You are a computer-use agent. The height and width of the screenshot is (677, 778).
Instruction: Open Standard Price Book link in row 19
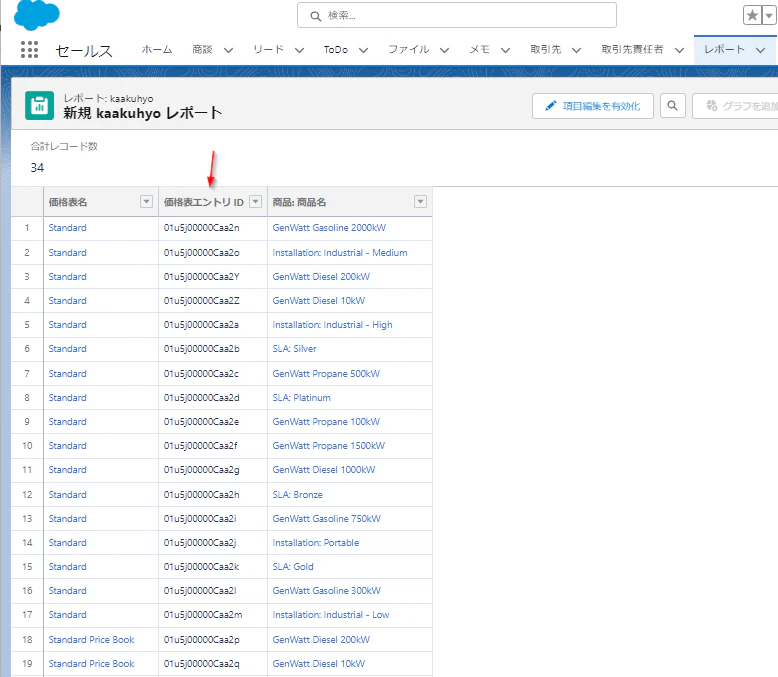(x=91, y=664)
